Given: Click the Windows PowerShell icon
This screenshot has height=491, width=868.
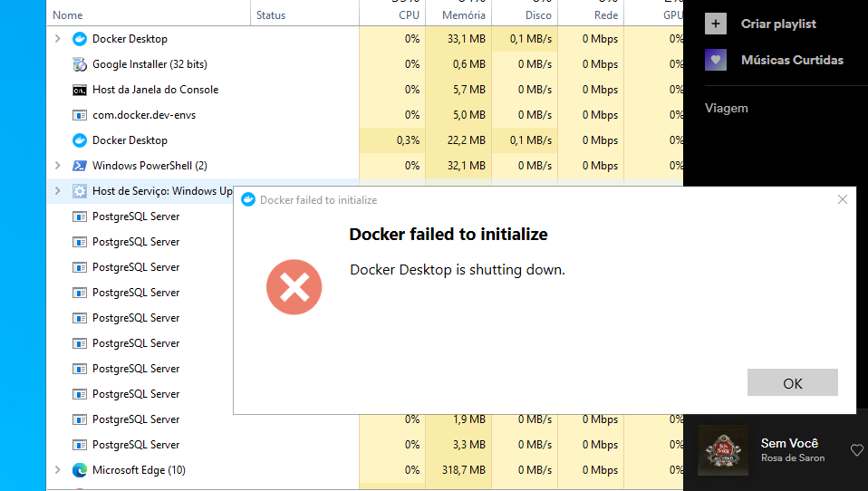Looking at the screenshot, I should click(80, 166).
